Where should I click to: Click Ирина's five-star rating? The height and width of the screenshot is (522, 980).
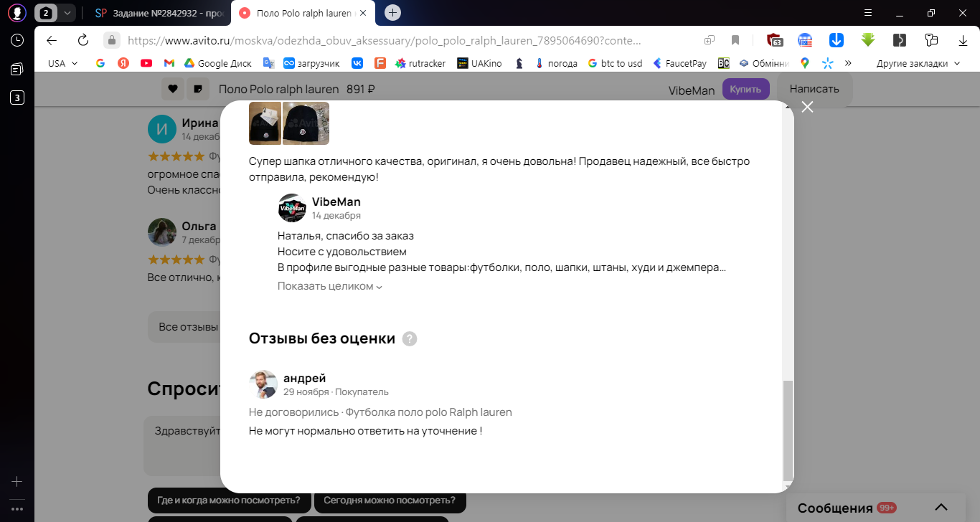click(176, 156)
